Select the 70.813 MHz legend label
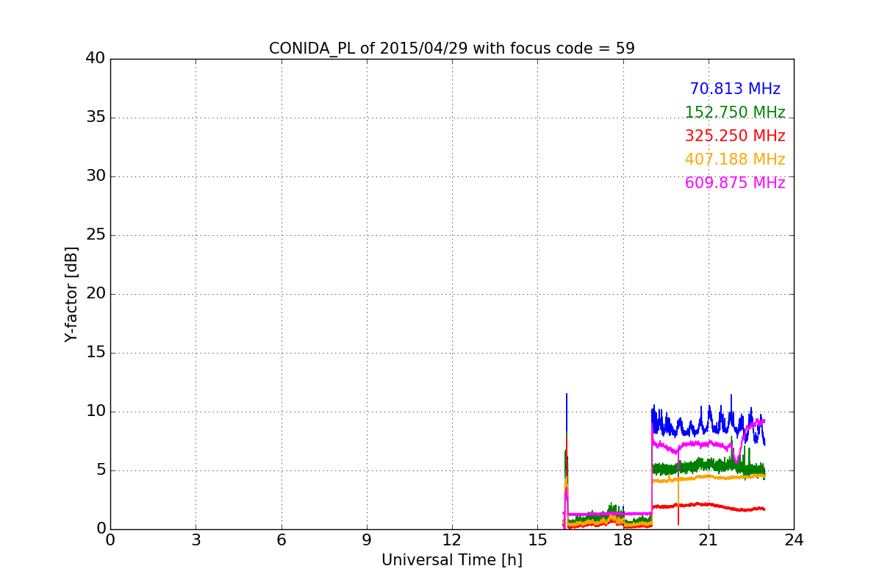Viewport: 882px width, 588px height. 735,89
